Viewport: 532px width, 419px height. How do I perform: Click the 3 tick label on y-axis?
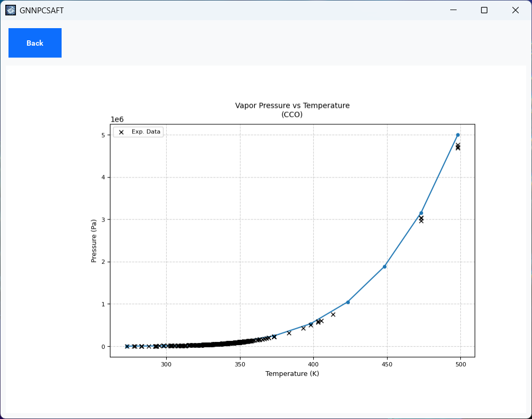point(104,219)
